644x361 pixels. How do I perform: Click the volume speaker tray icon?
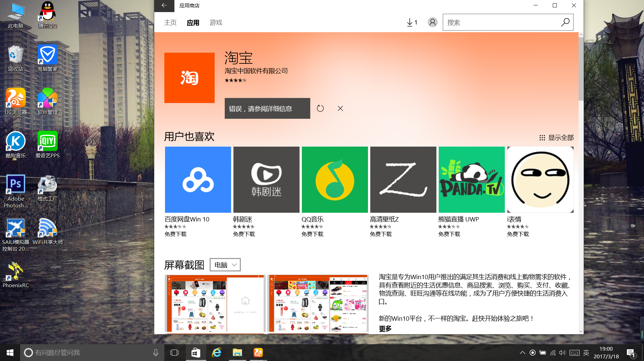tap(562, 353)
